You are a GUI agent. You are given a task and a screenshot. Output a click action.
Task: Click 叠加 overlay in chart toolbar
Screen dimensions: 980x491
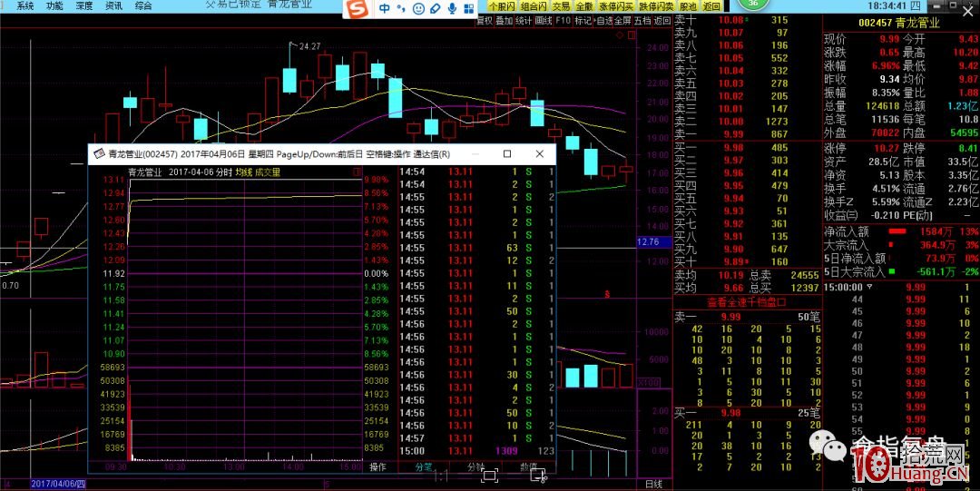click(504, 20)
